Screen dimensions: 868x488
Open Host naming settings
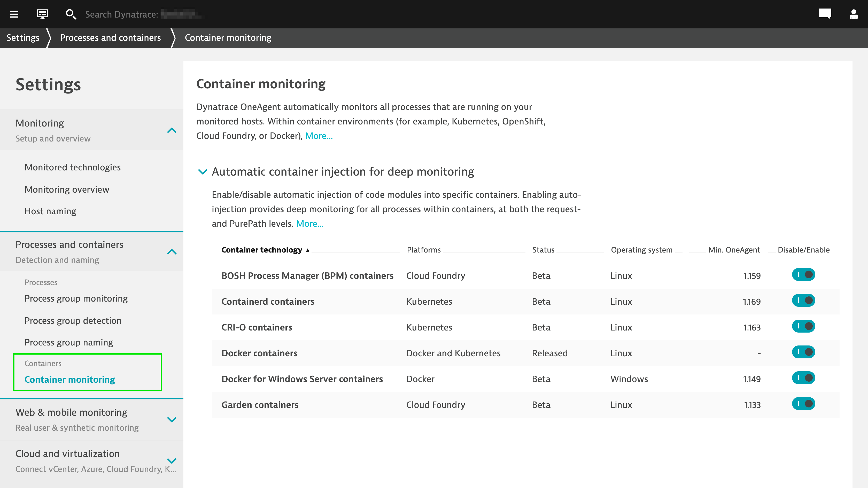(x=50, y=211)
